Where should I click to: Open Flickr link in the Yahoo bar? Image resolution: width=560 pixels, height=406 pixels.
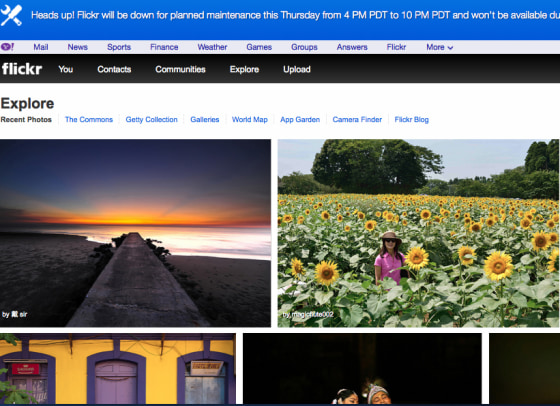[396, 47]
